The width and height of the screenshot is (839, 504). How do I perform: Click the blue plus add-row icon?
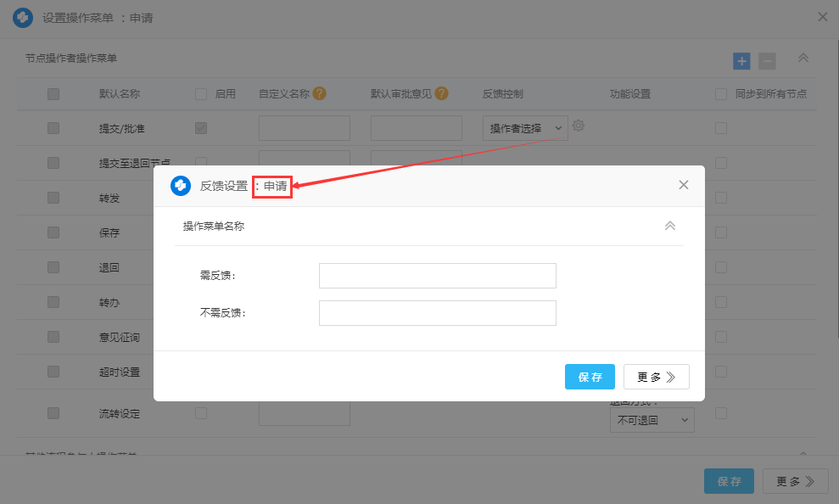pyautogui.click(x=741, y=61)
